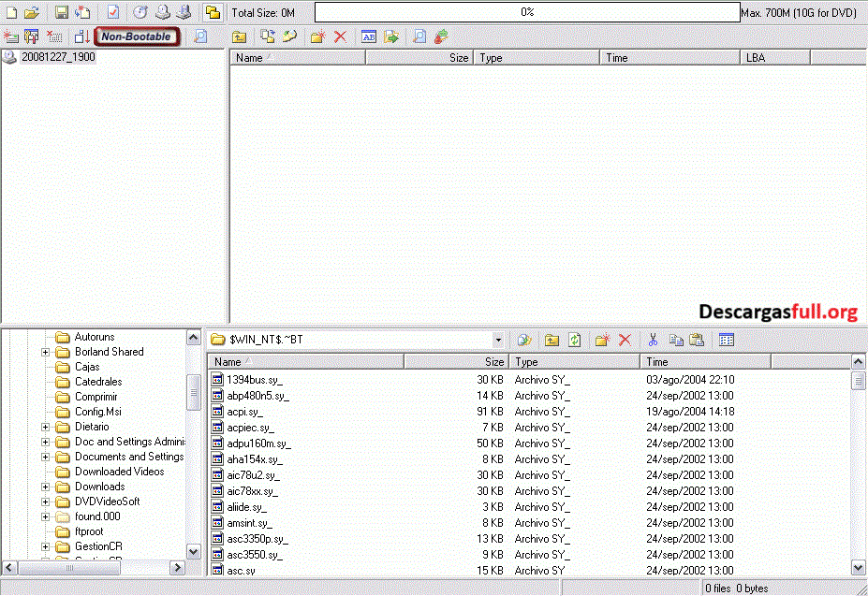The height and width of the screenshot is (596, 868).
Task: Create a new compilation with the New icon
Action: pos(13,12)
